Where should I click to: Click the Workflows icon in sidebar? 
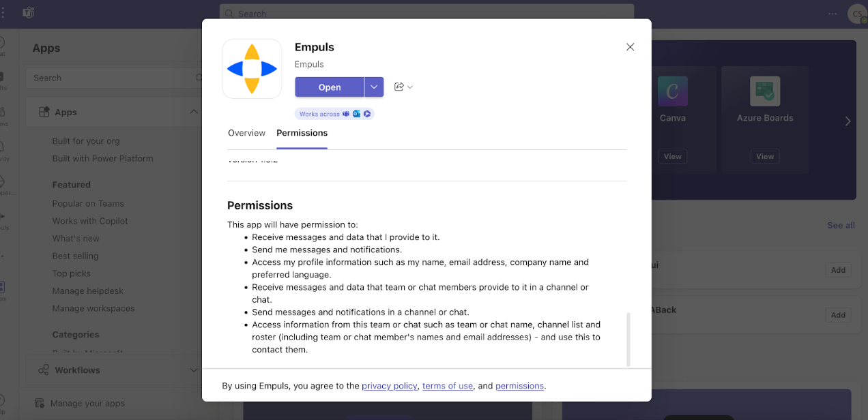click(x=44, y=370)
